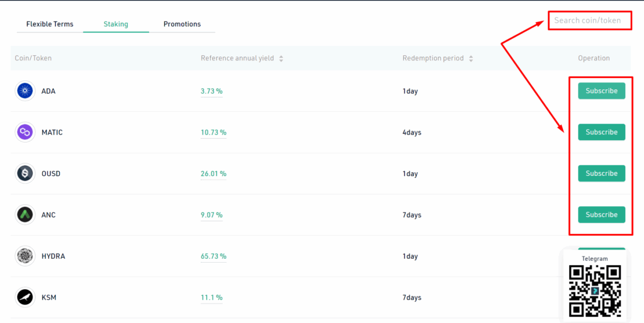Viewport: 644px width, 323px height.
Task: Click the ADA 1day redemption period
Action: (410, 91)
